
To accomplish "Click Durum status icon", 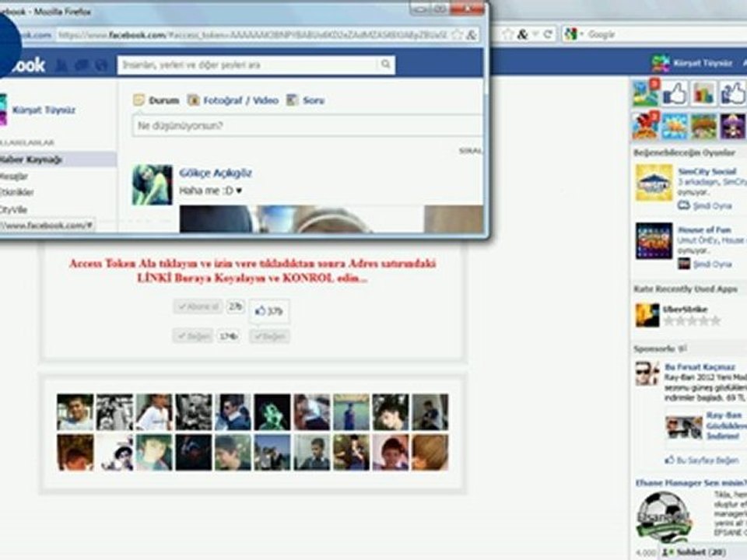I will tap(139, 100).
